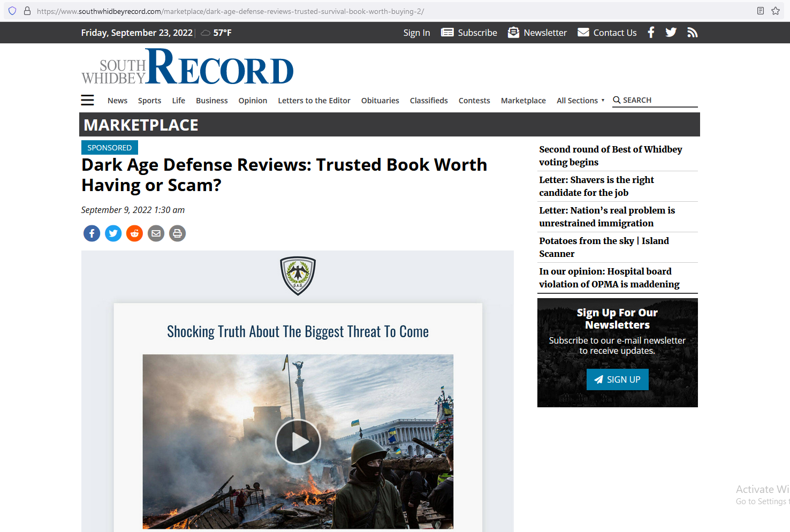Click the SPONSORED tag label

coord(110,148)
